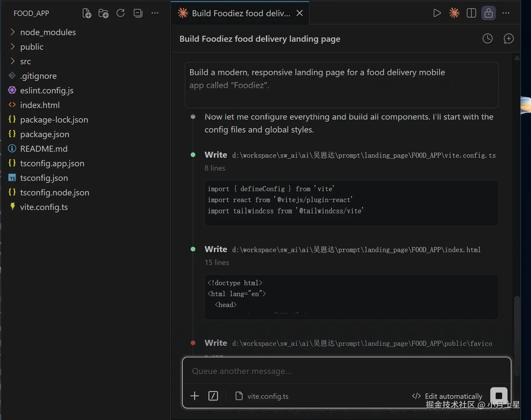Click the "15 lines" label

[217, 262]
